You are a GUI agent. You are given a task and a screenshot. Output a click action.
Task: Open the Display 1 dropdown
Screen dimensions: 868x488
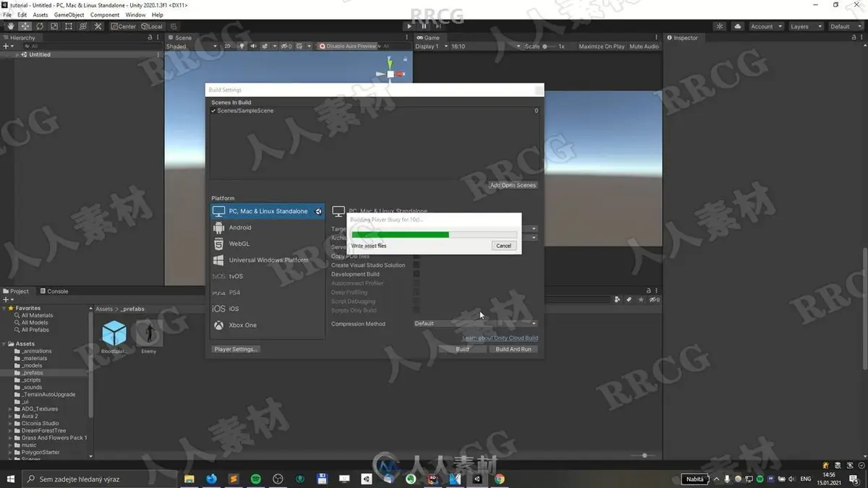430,46
